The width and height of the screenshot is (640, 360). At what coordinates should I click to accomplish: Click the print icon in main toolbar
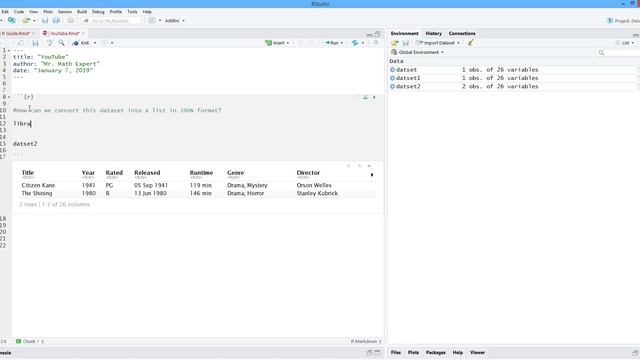coord(70,20)
